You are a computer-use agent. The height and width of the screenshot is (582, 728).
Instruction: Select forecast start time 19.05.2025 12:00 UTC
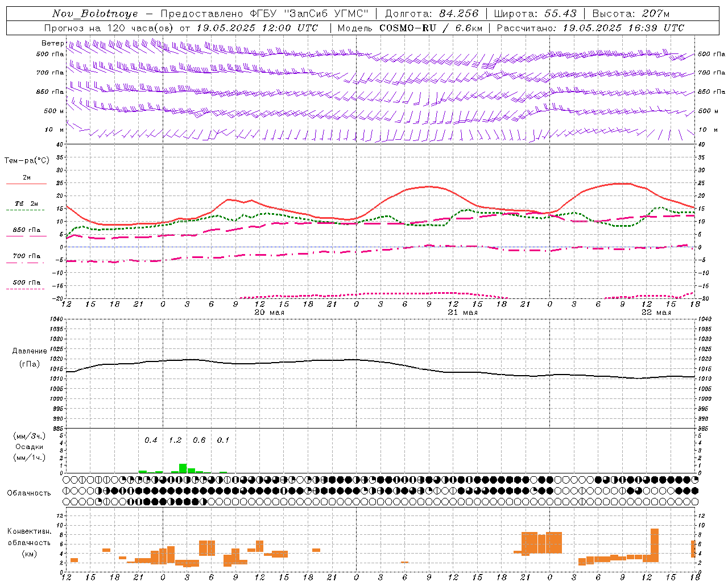point(257,28)
